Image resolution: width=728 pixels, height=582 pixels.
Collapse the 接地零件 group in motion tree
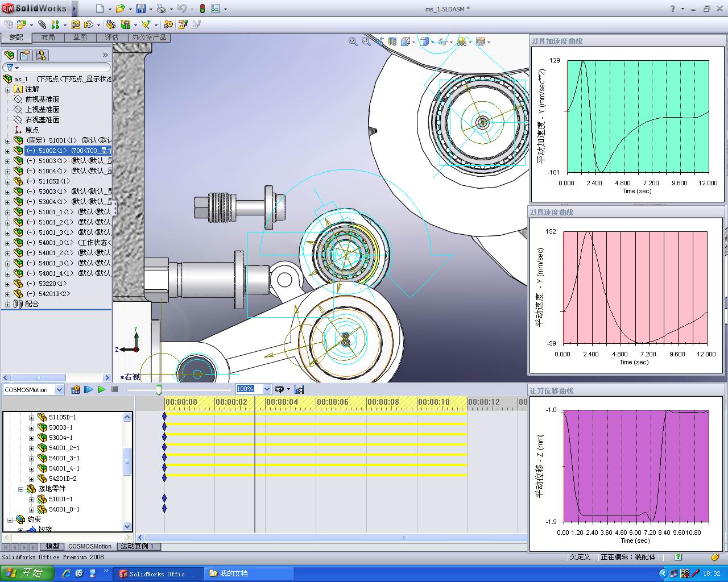21,489
